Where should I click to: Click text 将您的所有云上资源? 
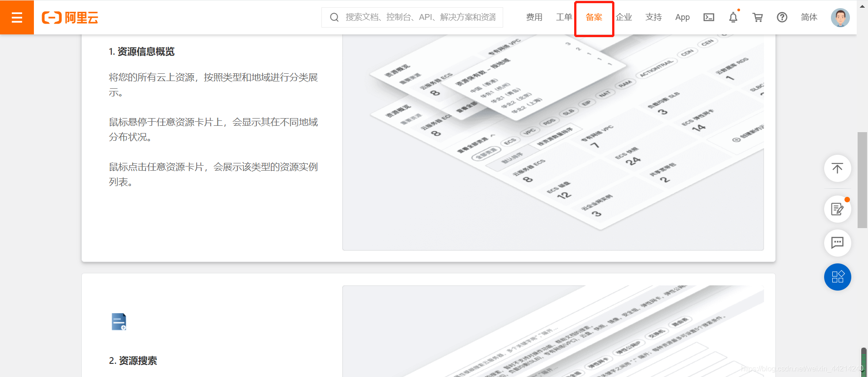tap(151, 77)
